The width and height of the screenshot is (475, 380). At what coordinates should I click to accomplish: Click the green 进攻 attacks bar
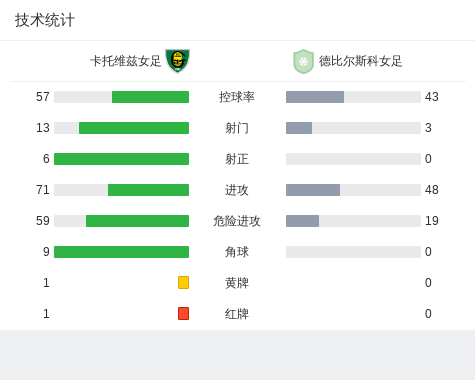click(148, 190)
